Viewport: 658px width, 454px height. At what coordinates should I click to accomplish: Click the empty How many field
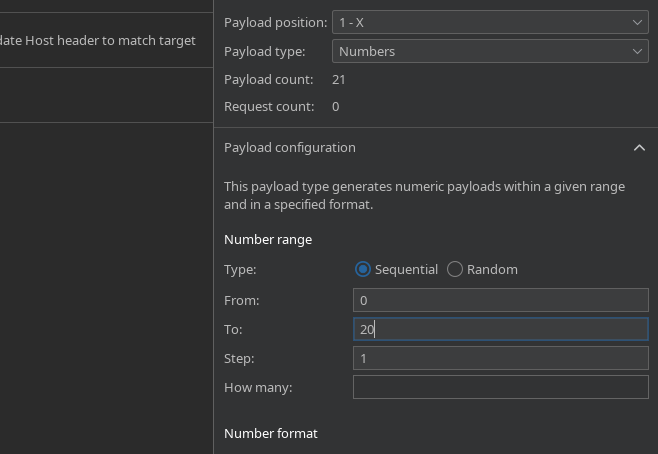pos(500,387)
